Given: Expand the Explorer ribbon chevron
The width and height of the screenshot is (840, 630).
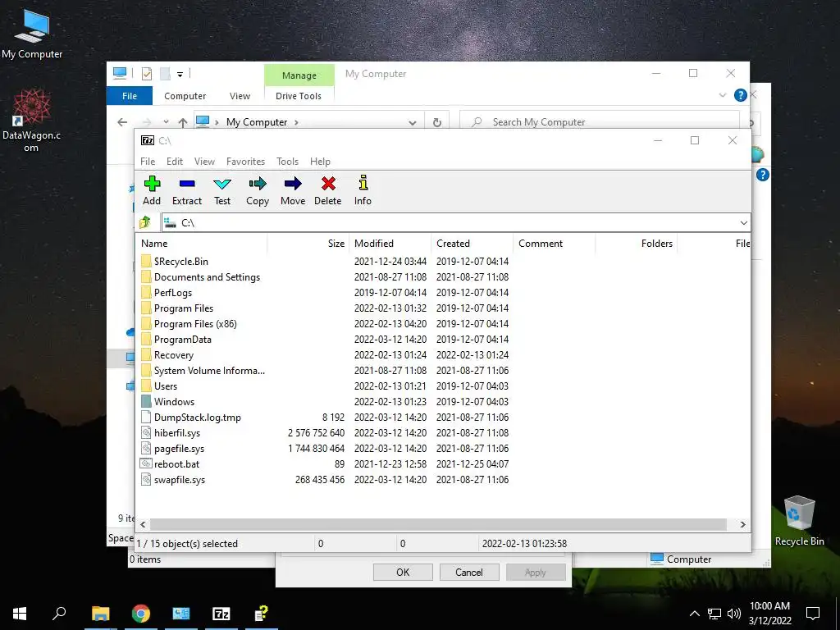Looking at the screenshot, I should click(722, 95).
